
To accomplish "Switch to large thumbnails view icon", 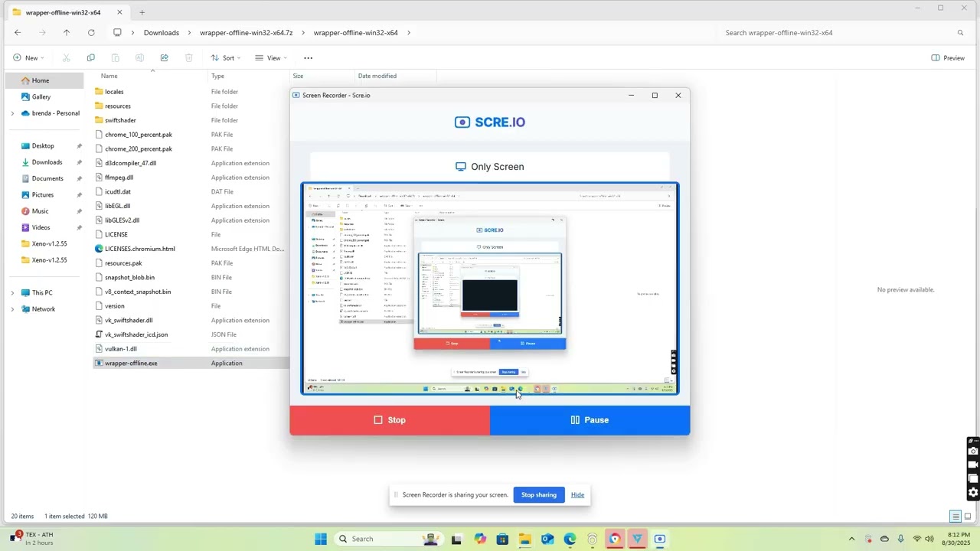I will pos(968,517).
